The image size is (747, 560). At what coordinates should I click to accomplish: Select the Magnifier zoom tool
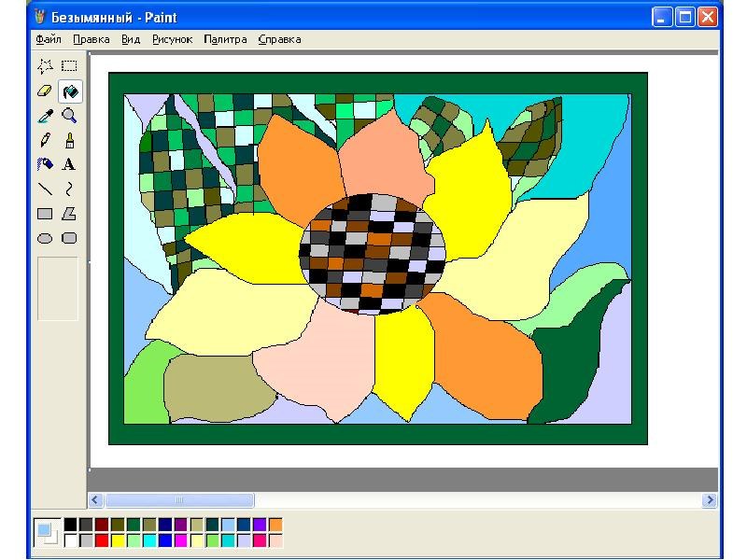pyautogui.click(x=69, y=116)
